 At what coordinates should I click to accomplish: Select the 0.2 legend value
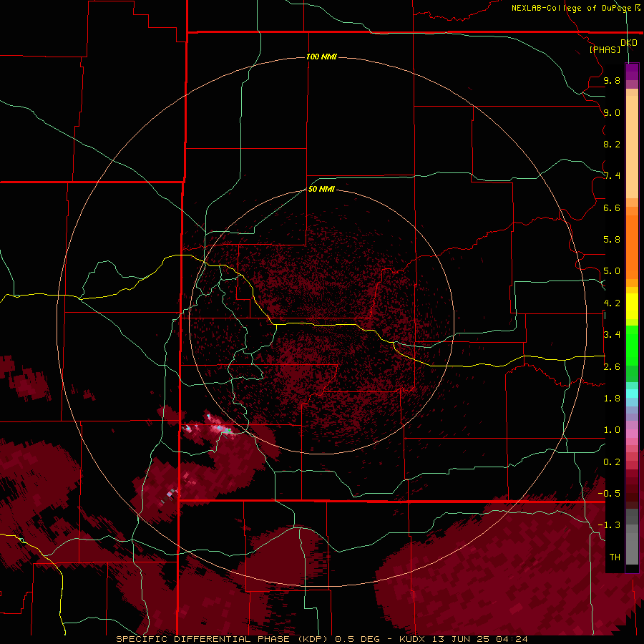[x=612, y=462]
